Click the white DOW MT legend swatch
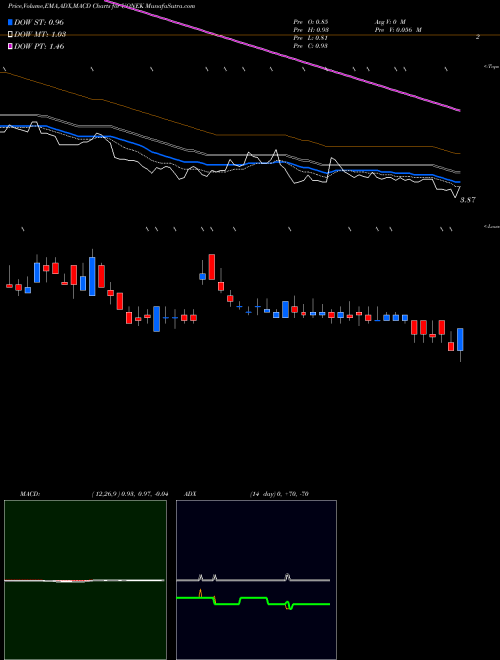This screenshot has height=660, width=500. (10, 34)
